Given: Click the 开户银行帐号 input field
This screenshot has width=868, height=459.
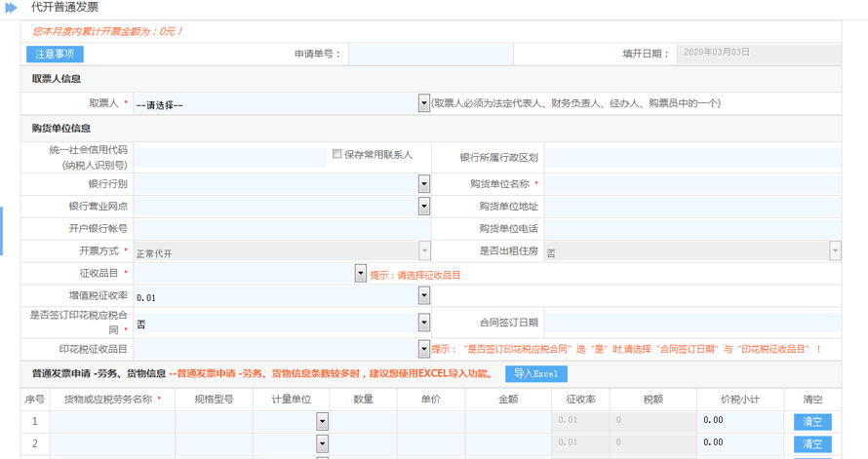Looking at the screenshot, I should point(281,229).
